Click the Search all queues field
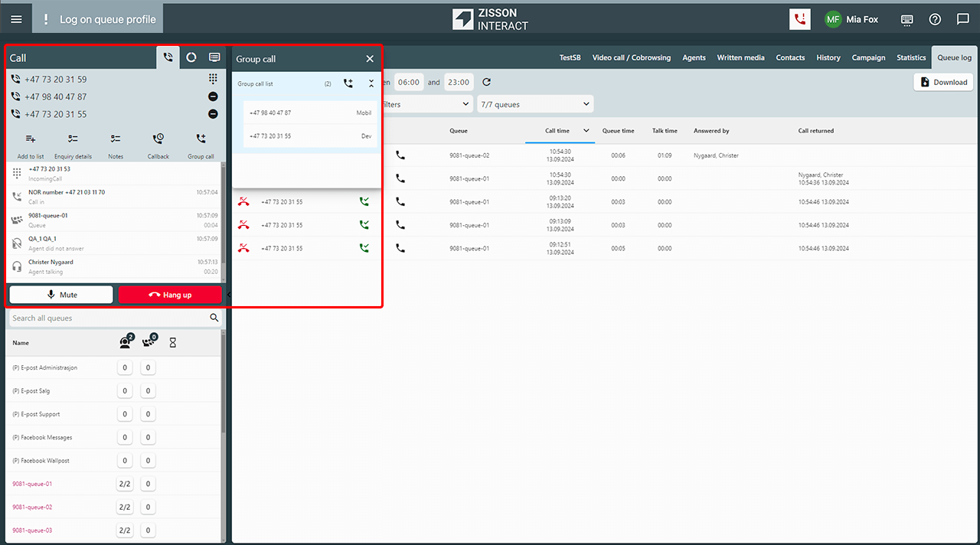980x545 pixels. tap(107, 318)
